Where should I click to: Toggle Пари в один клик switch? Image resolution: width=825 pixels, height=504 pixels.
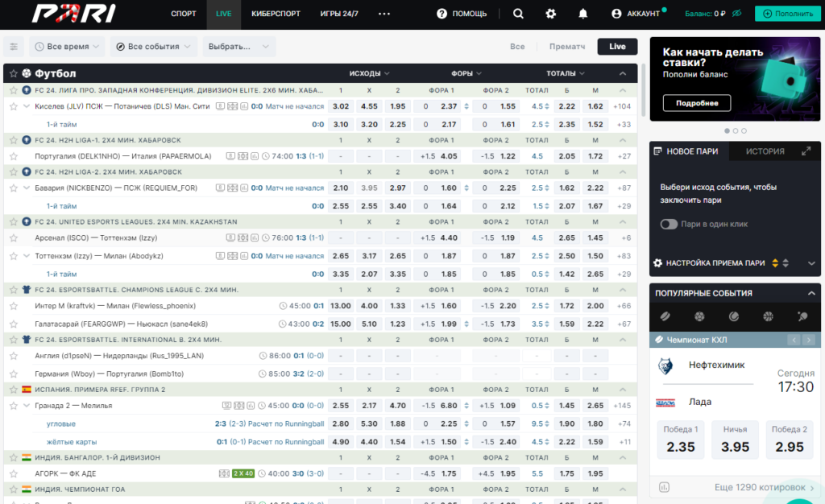point(669,224)
